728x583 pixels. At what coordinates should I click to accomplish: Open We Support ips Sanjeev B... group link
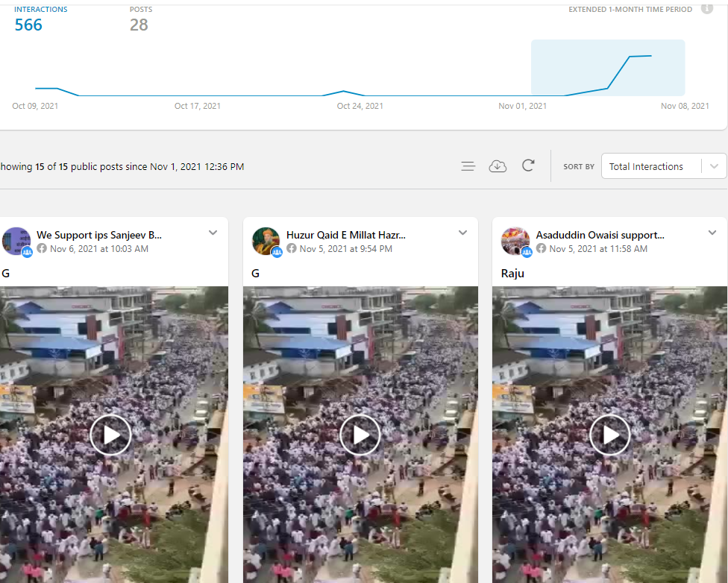(x=99, y=235)
